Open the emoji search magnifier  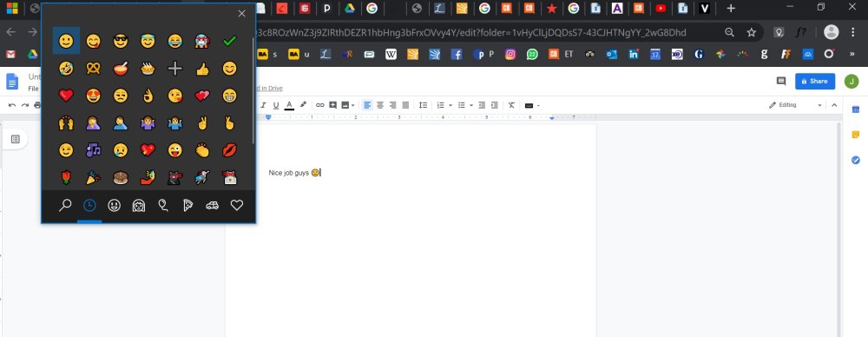pyautogui.click(x=65, y=206)
